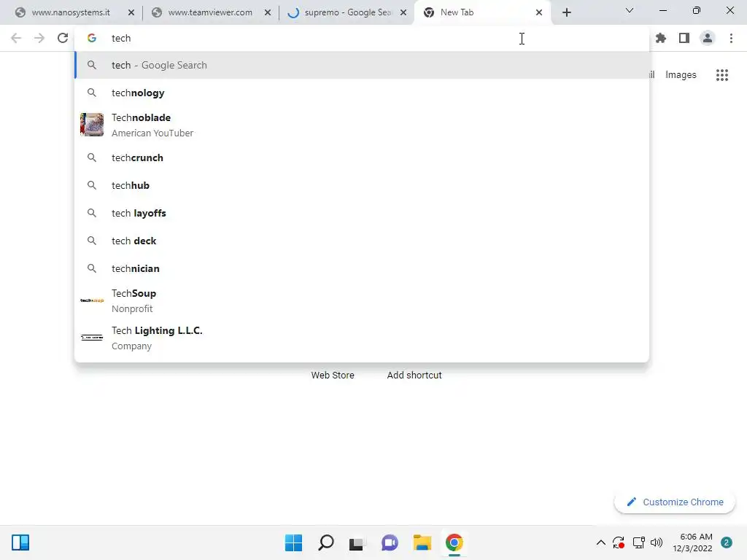This screenshot has width=747, height=560.
Task: Close the www.nanosystems.it tab
Action: (x=131, y=12)
